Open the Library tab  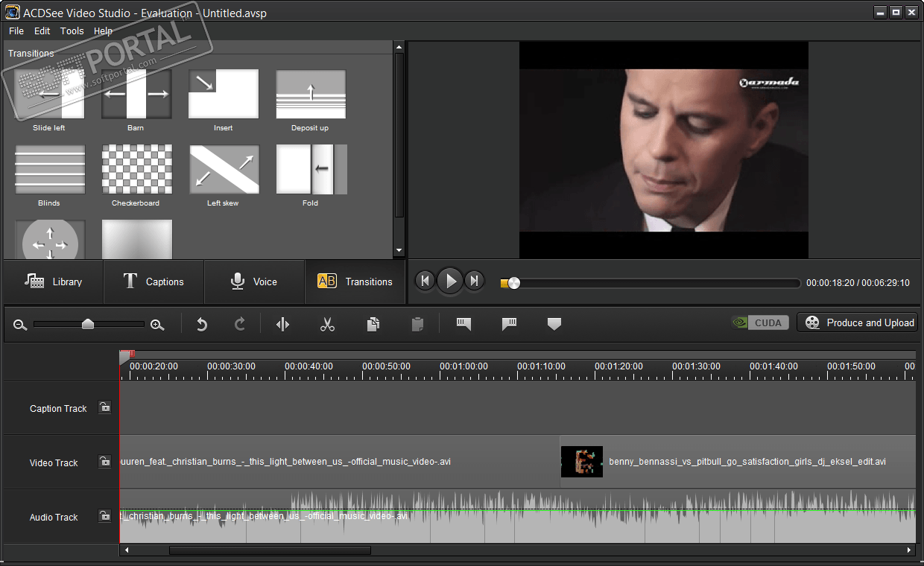[53, 282]
